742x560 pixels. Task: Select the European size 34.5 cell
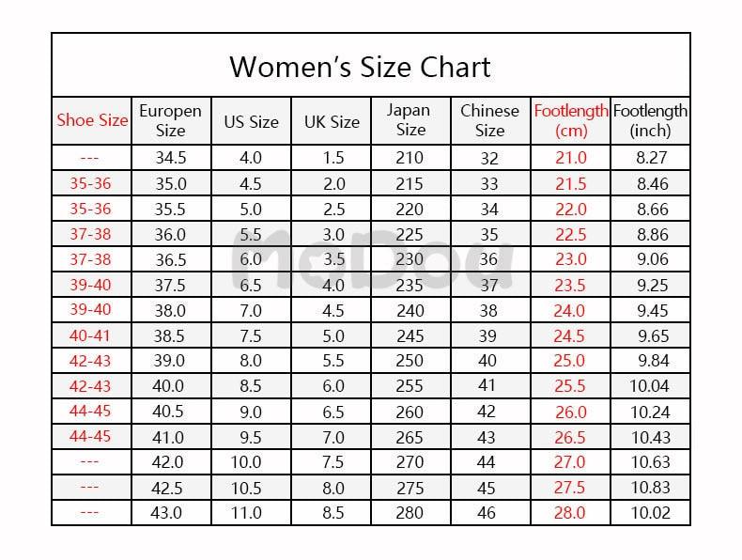tap(170, 158)
